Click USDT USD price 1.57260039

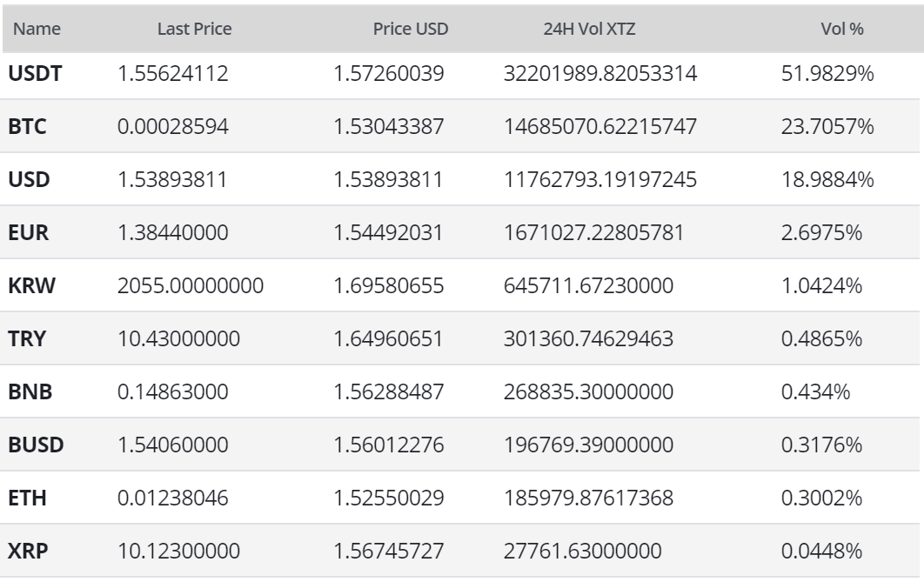click(388, 74)
